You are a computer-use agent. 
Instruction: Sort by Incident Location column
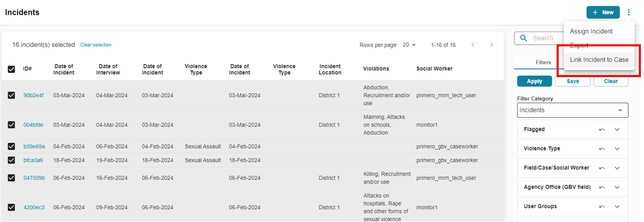[x=330, y=69]
